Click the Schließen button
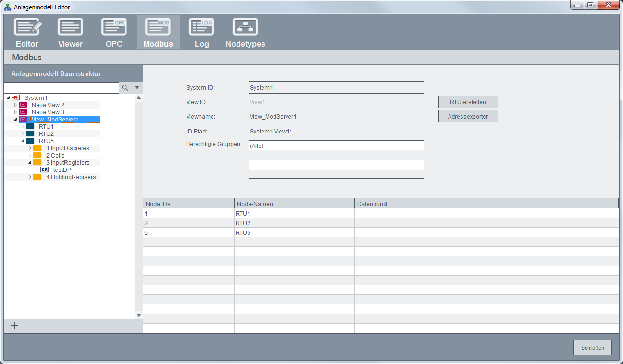The width and height of the screenshot is (623, 364). coord(592,348)
